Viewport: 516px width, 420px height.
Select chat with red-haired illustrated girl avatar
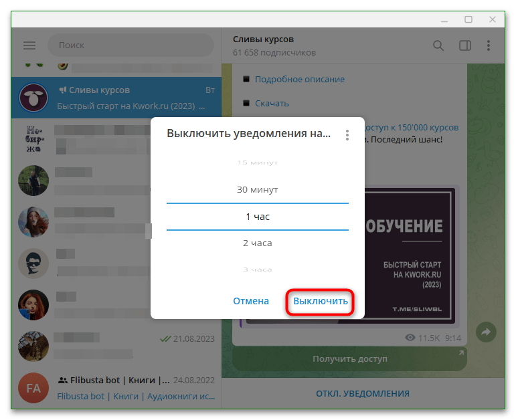[x=33, y=222]
